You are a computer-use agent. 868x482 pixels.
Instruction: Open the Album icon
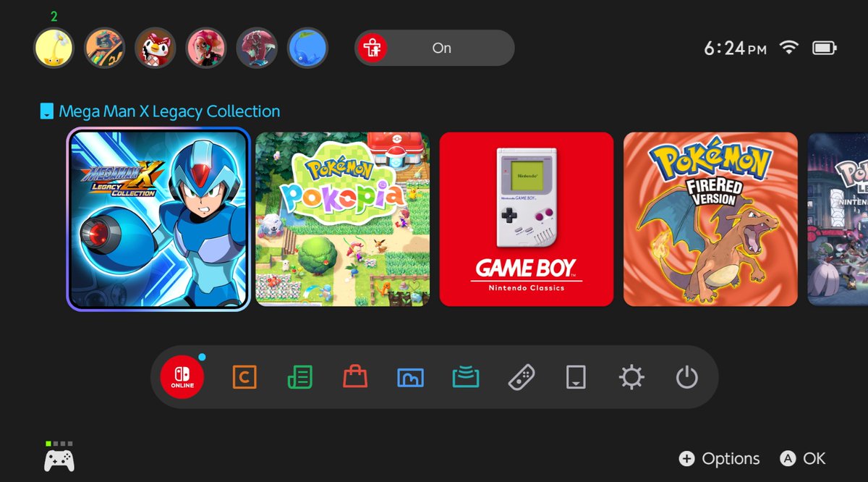[411, 377]
